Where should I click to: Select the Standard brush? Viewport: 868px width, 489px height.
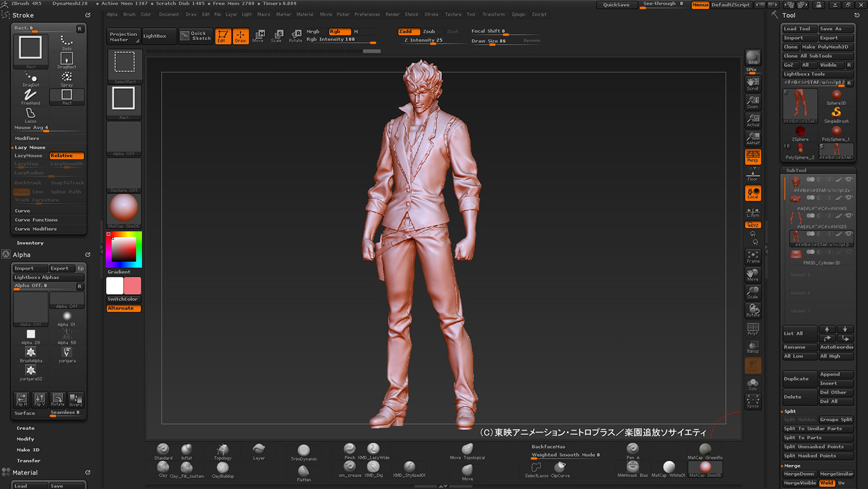(x=163, y=452)
